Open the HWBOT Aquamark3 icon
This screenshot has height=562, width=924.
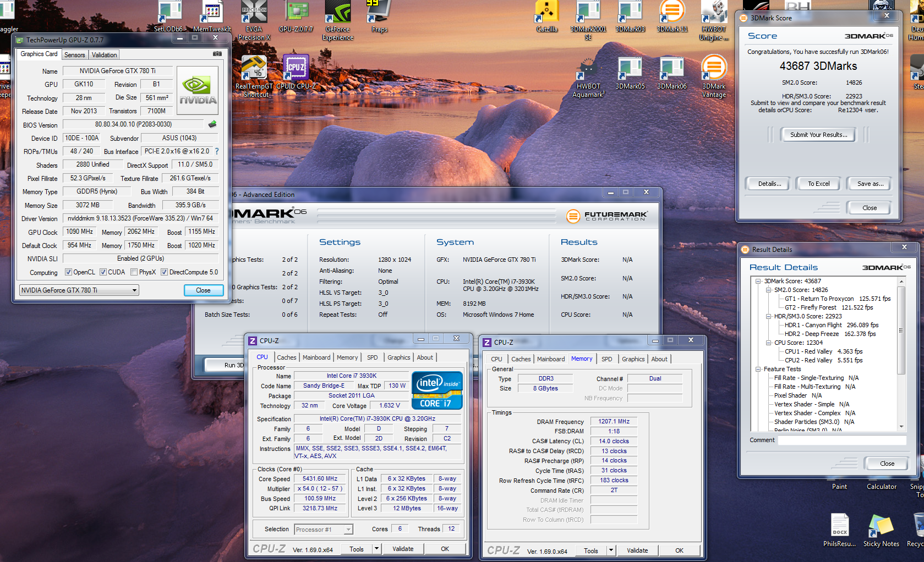coord(588,76)
